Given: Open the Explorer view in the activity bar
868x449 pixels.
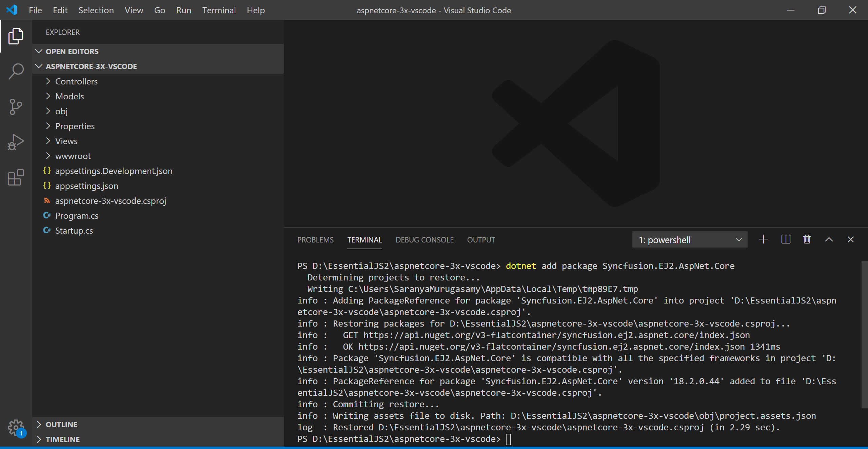Looking at the screenshot, I should 16,36.
